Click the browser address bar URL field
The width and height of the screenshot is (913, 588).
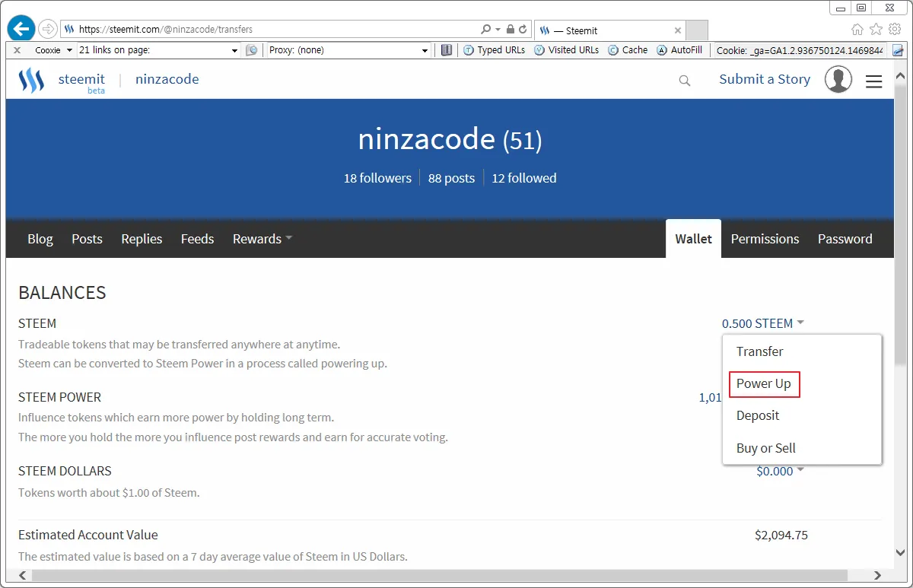274,30
